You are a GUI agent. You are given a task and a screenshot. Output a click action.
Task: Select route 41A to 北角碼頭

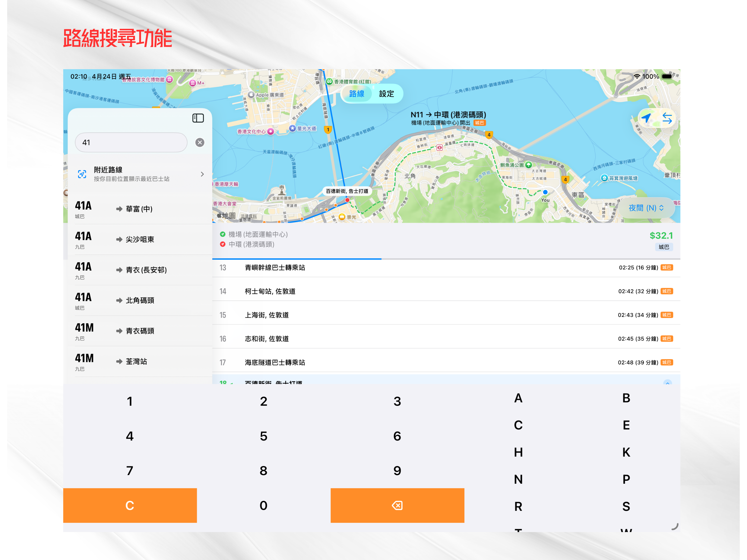click(x=140, y=300)
